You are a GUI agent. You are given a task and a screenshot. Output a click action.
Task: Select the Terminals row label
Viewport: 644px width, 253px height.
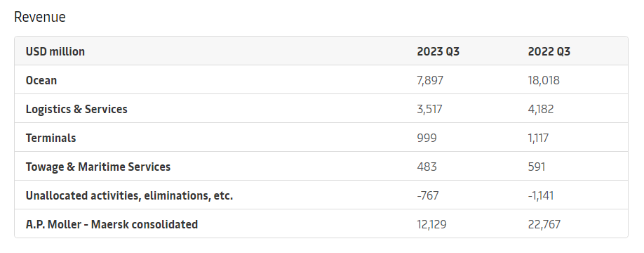[51, 138]
